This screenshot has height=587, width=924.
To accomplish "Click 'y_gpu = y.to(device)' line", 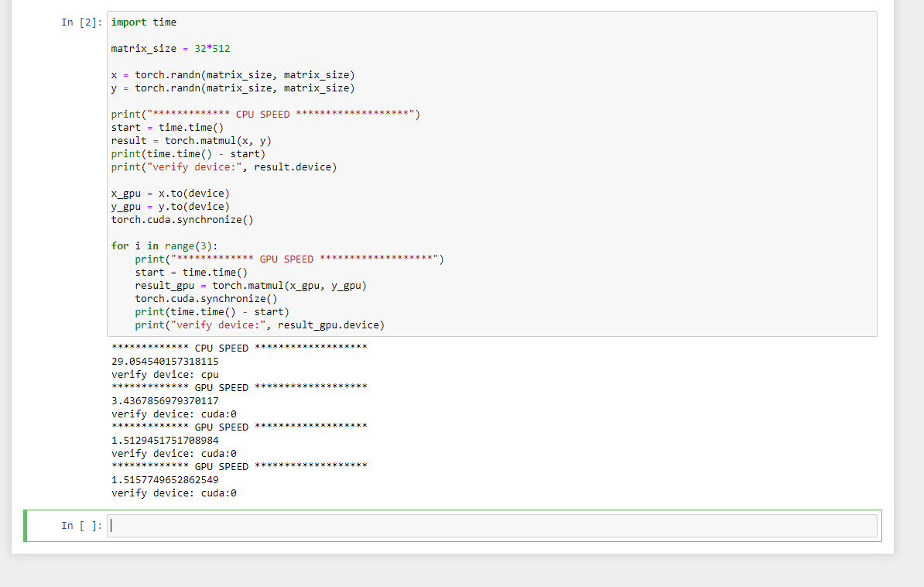I will (x=170, y=207).
